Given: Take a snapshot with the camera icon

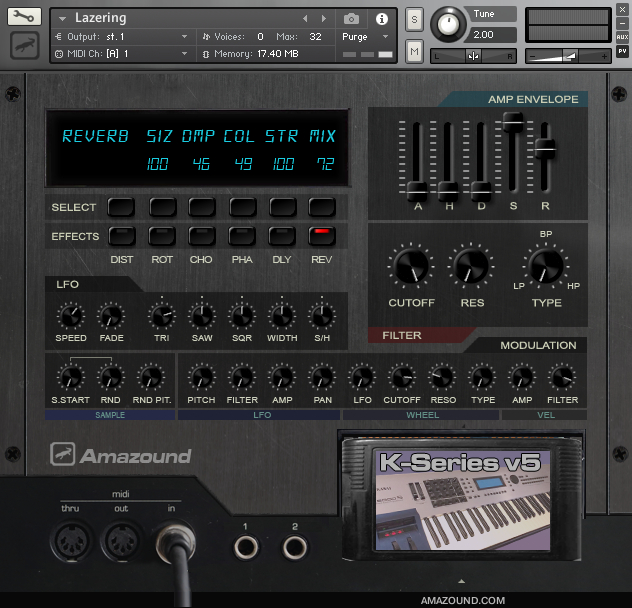Looking at the screenshot, I should click(x=351, y=19).
